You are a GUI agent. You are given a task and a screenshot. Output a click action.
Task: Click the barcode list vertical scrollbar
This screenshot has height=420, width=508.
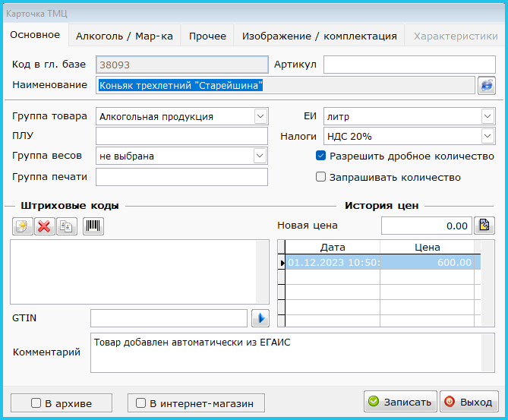262,272
